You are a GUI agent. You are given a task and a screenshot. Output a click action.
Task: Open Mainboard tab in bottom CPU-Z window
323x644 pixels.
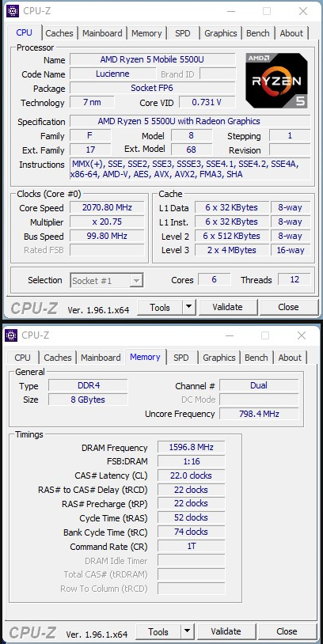click(101, 358)
